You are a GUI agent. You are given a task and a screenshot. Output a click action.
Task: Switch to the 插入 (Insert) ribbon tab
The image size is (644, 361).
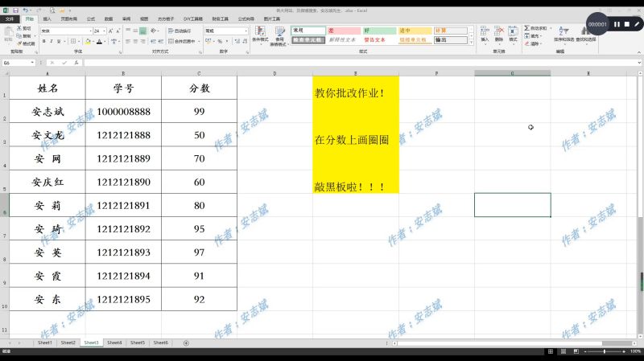tap(47, 18)
